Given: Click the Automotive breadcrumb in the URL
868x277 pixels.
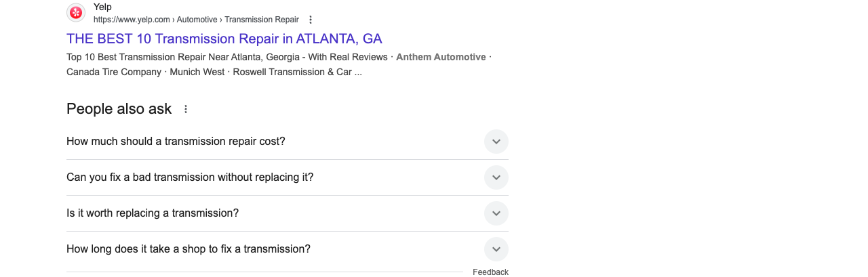Looking at the screenshot, I should 196,20.
